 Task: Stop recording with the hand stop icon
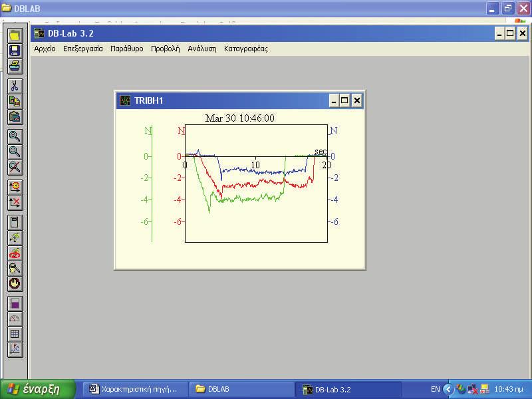pyautogui.click(x=15, y=283)
